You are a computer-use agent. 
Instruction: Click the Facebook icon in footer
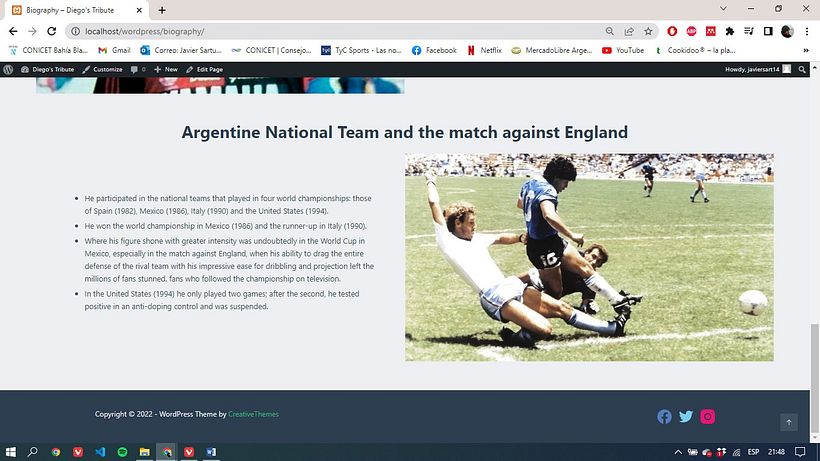click(664, 416)
